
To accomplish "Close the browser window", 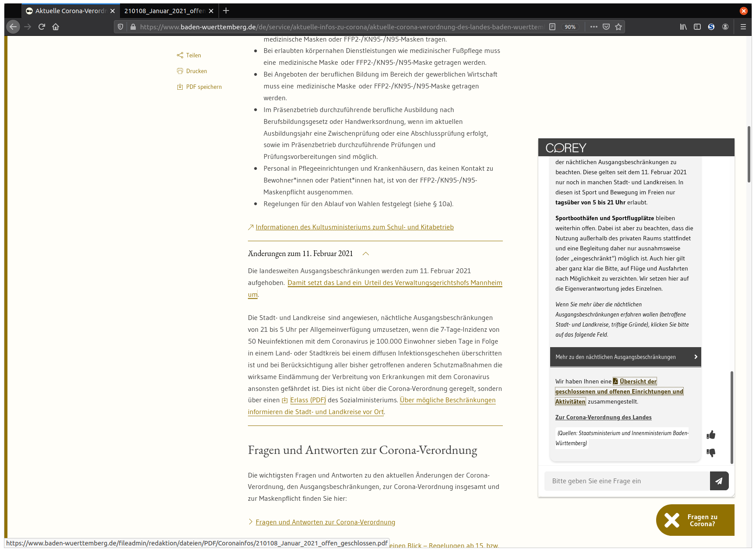I will (743, 11).
